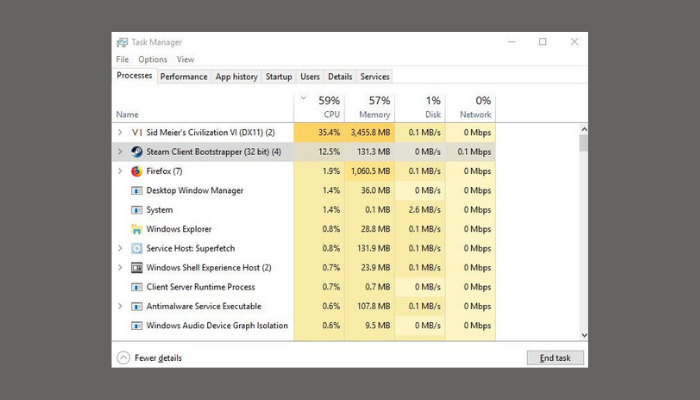Click the Fewer details link

(x=158, y=358)
